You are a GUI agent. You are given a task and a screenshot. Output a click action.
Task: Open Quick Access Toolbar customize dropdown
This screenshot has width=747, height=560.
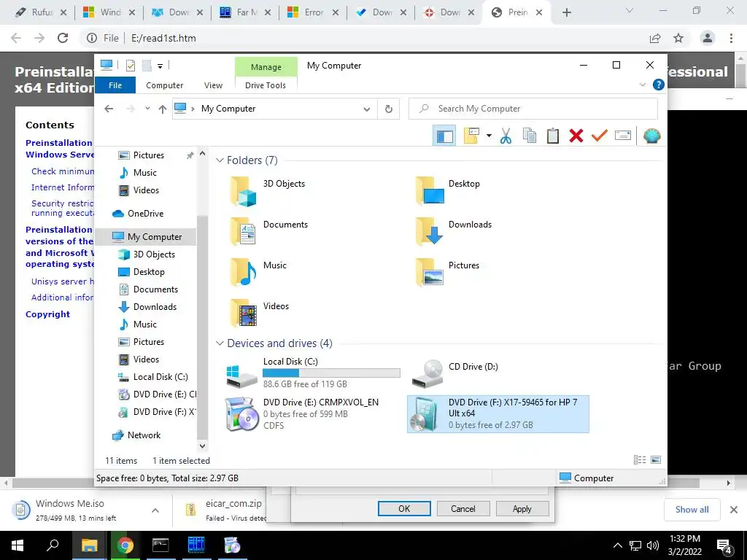coord(160,66)
